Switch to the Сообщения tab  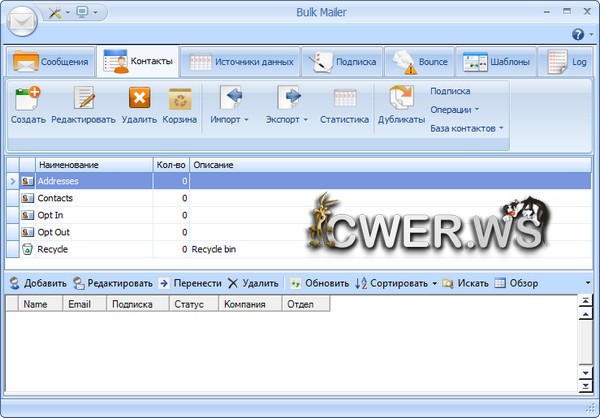pyautogui.click(x=51, y=62)
